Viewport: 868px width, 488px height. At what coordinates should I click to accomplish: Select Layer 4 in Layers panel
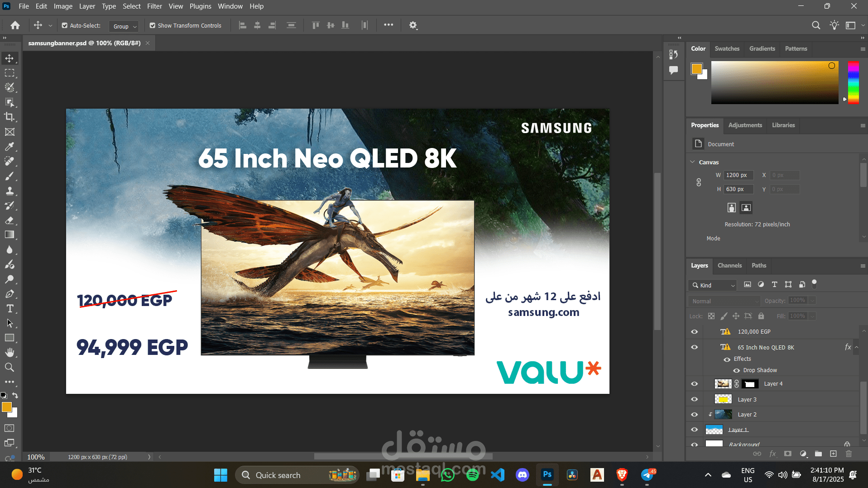[x=773, y=384]
